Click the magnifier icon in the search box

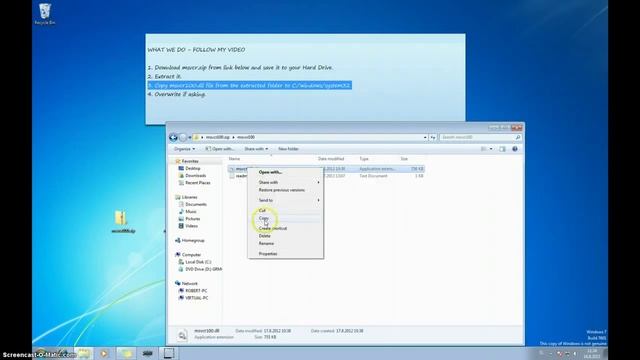[x=518, y=138]
